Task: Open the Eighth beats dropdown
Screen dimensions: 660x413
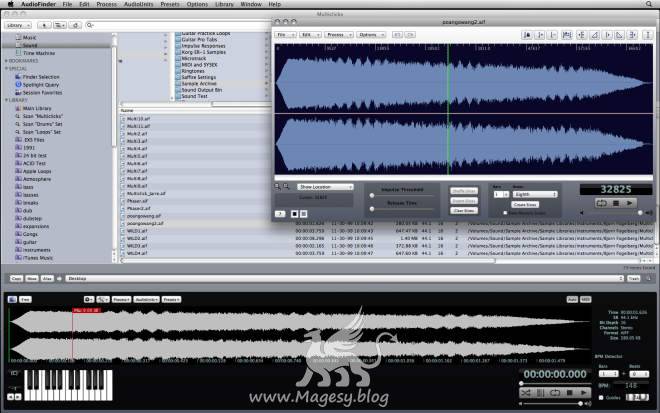Action: (x=535, y=194)
